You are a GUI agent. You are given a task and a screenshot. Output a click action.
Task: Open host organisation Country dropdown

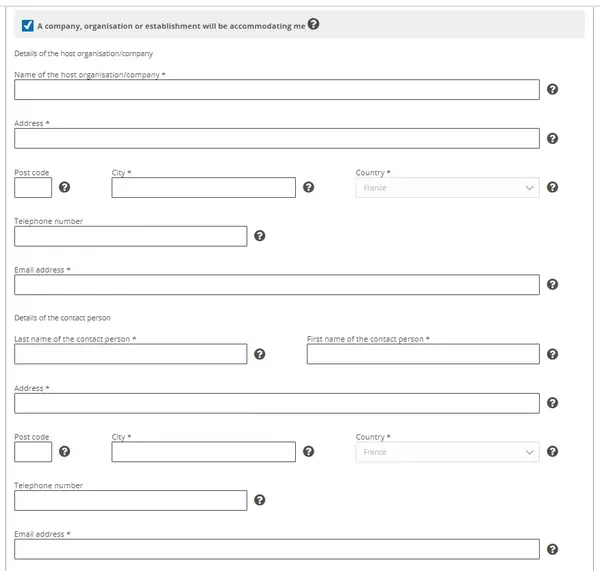[x=447, y=188]
